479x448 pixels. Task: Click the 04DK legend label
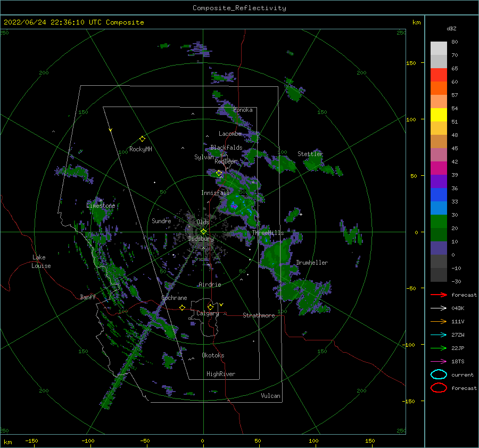click(458, 308)
